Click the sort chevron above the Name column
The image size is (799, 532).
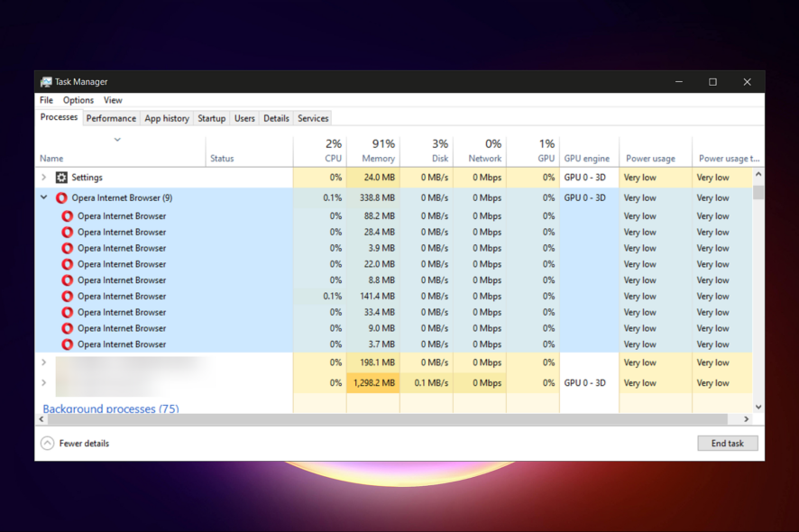(117, 140)
